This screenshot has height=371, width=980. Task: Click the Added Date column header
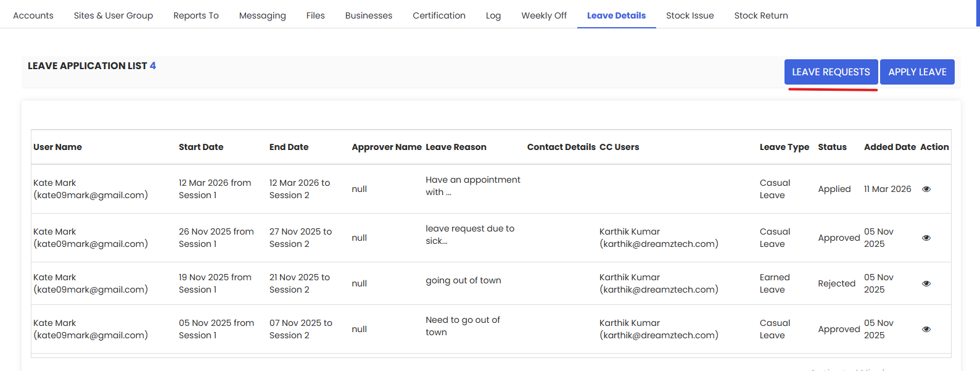coord(890,147)
